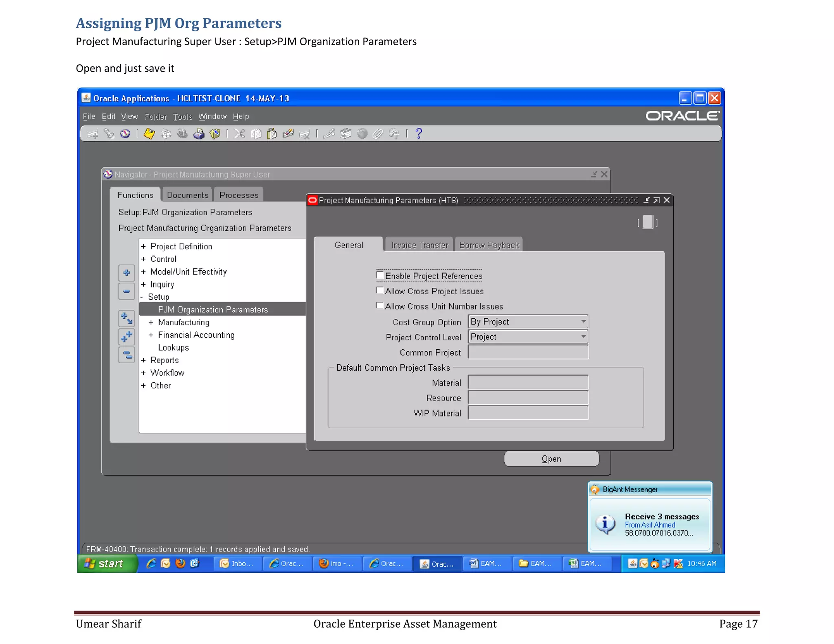Toggle Allow Cross Unit Number Issues
The width and height of the screenshot is (834, 644).
click(x=380, y=306)
